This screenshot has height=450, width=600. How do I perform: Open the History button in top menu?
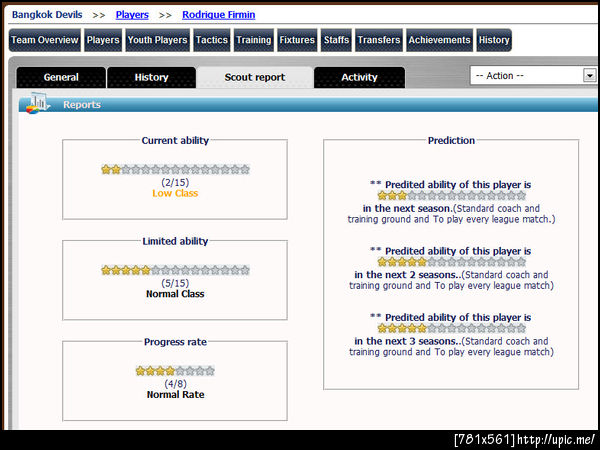pos(494,40)
